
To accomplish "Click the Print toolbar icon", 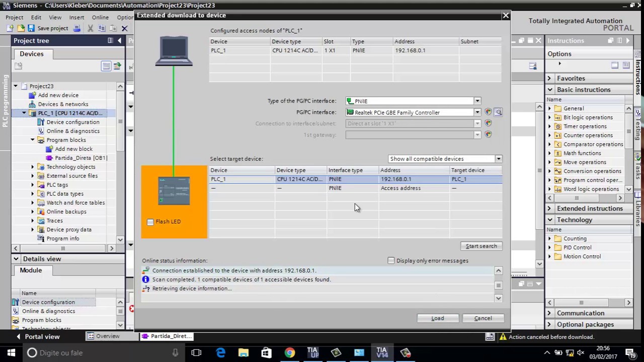I will [x=76, y=28].
